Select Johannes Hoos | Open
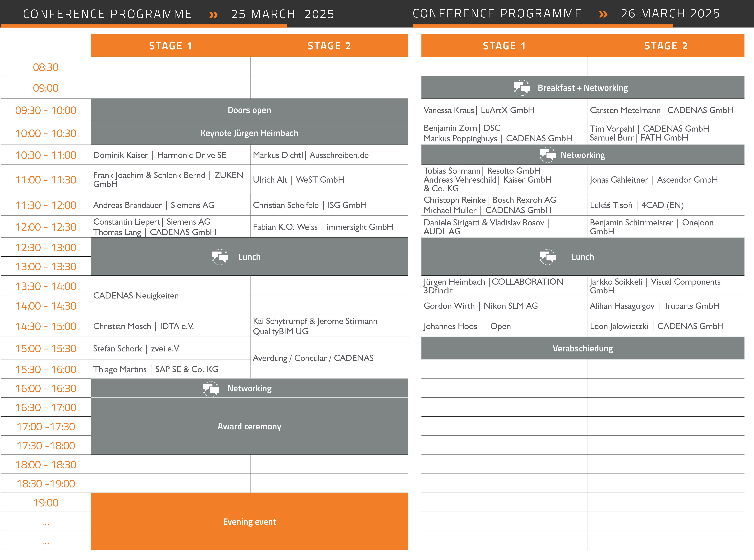 click(467, 326)
